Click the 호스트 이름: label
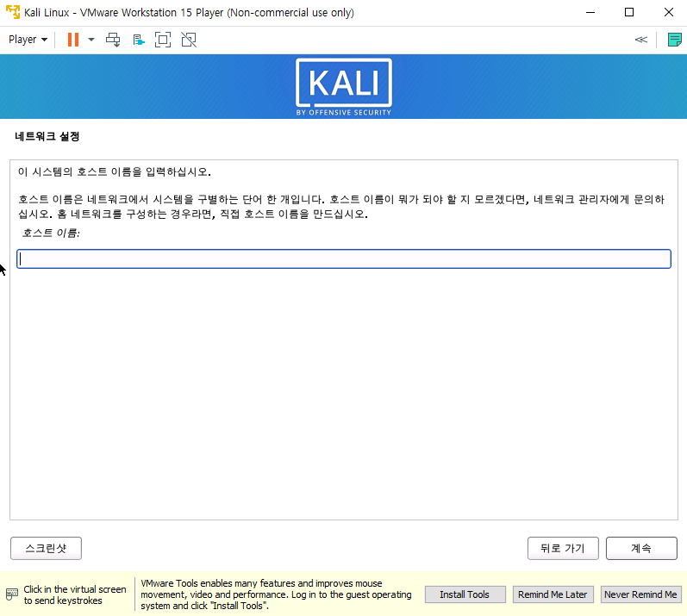This screenshot has width=687, height=616. click(x=51, y=233)
